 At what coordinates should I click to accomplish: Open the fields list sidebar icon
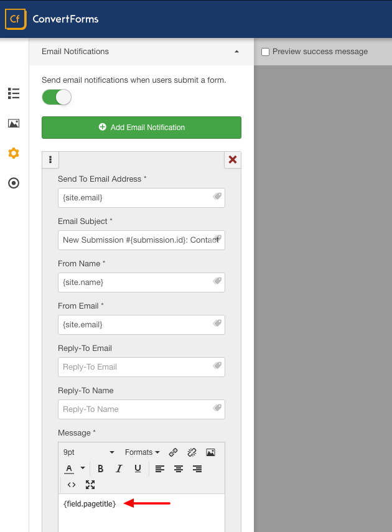(14, 93)
